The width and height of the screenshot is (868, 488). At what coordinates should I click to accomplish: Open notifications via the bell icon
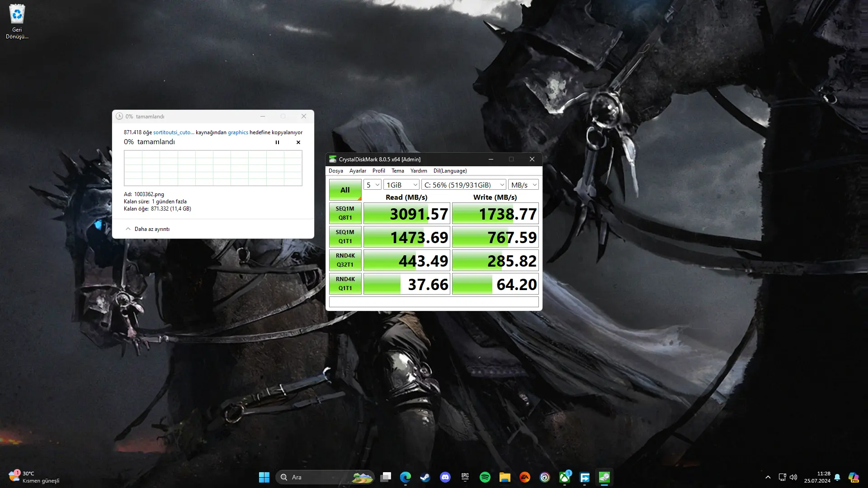(x=837, y=477)
